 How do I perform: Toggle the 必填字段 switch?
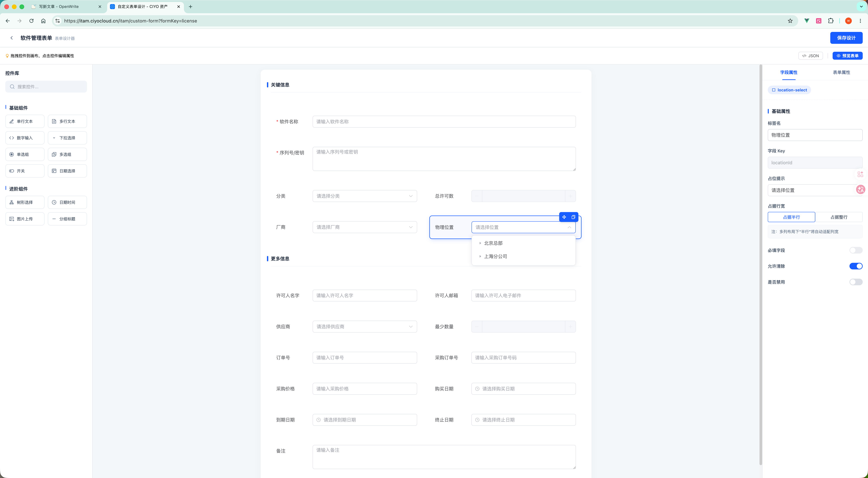856,250
